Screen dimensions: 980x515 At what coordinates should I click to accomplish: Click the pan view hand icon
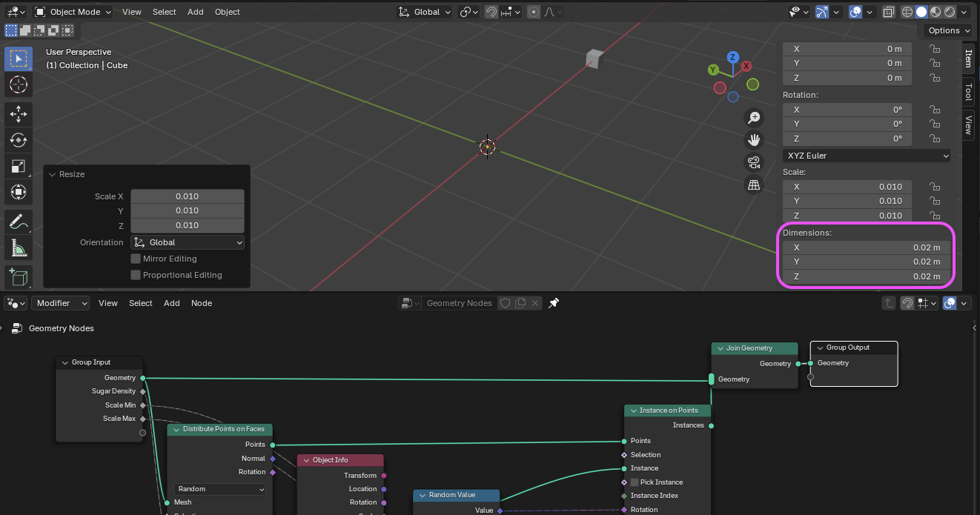coord(754,139)
